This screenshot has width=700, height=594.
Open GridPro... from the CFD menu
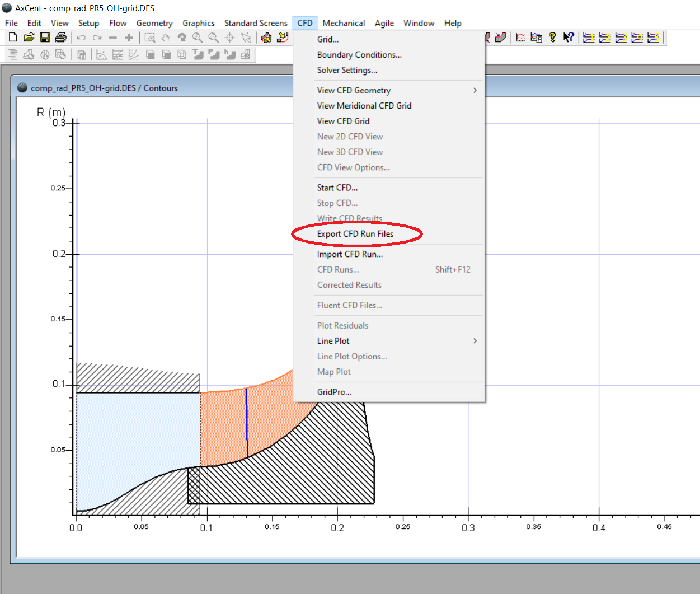click(389, 392)
